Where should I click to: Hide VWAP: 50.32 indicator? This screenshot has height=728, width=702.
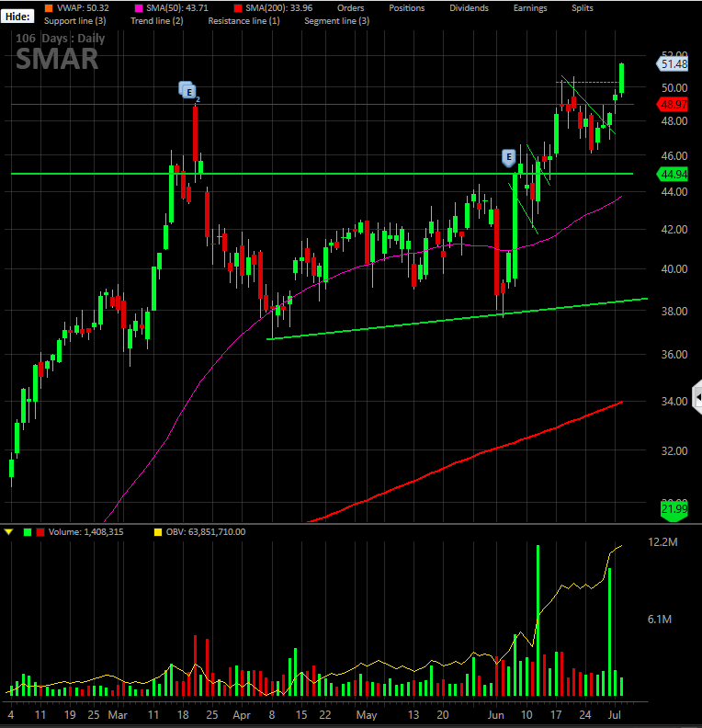click(x=83, y=8)
